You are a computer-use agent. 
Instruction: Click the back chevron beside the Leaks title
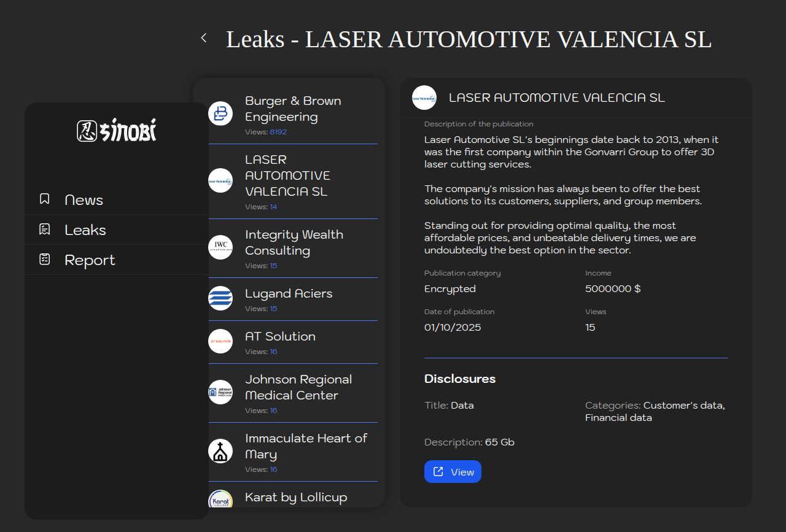click(x=204, y=38)
